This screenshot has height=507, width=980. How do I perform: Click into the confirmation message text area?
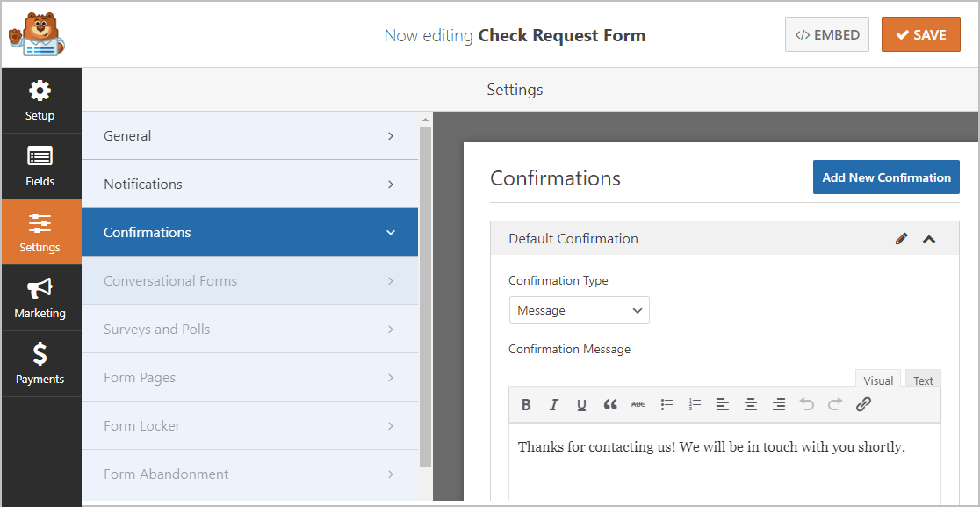pos(724,462)
